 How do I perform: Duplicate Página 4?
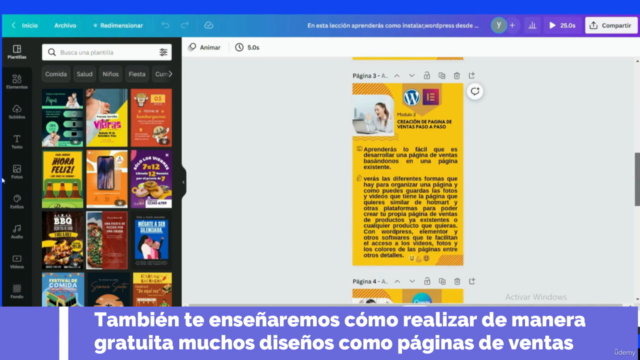click(442, 281)
